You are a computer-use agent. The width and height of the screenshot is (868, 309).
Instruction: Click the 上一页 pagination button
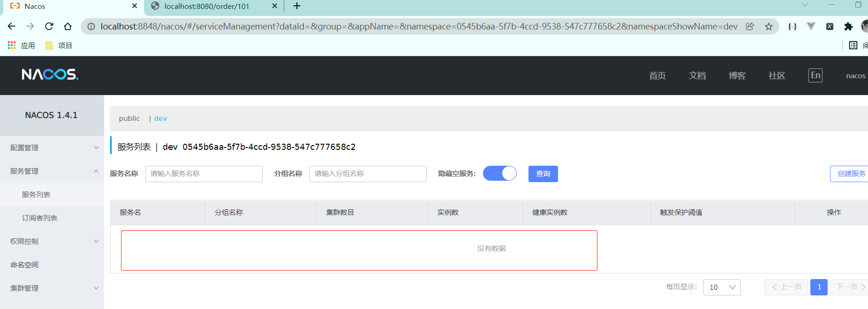pos(786,287)
